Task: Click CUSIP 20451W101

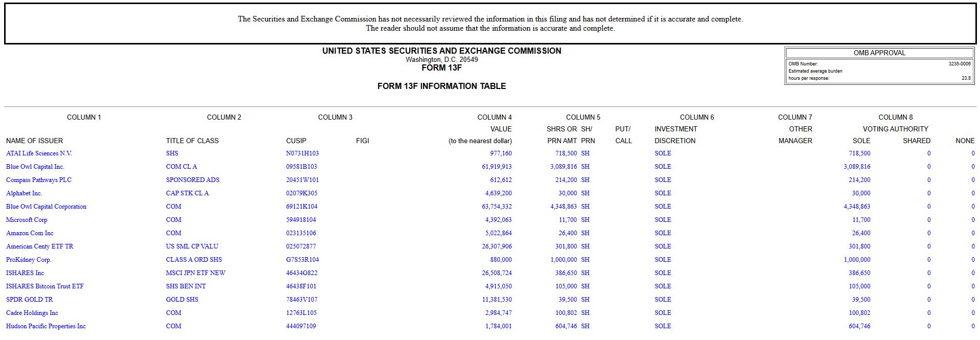Action: tap(302, 180)
